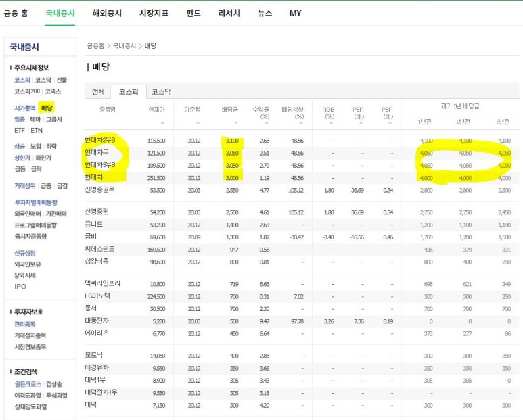Viewport: 523px width, 420px height.
Task: Sort by ROE column arrow
Action: coord(332,123)
